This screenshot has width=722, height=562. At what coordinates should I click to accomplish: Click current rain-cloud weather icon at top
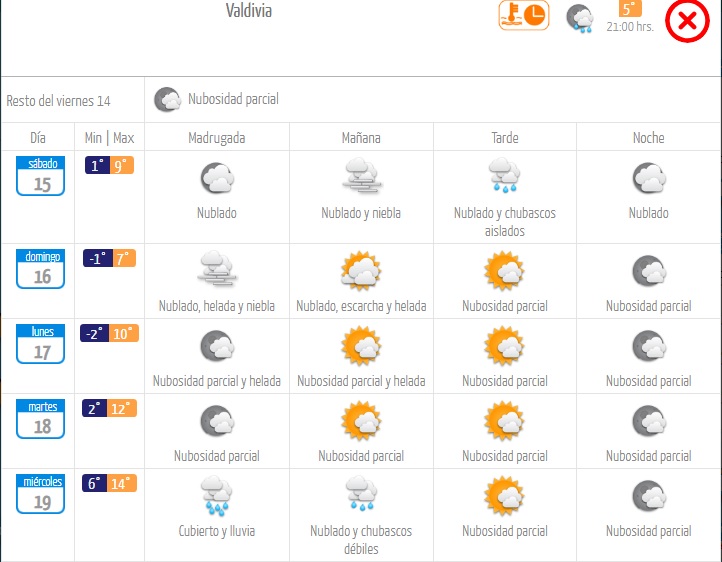coord(580,18)
